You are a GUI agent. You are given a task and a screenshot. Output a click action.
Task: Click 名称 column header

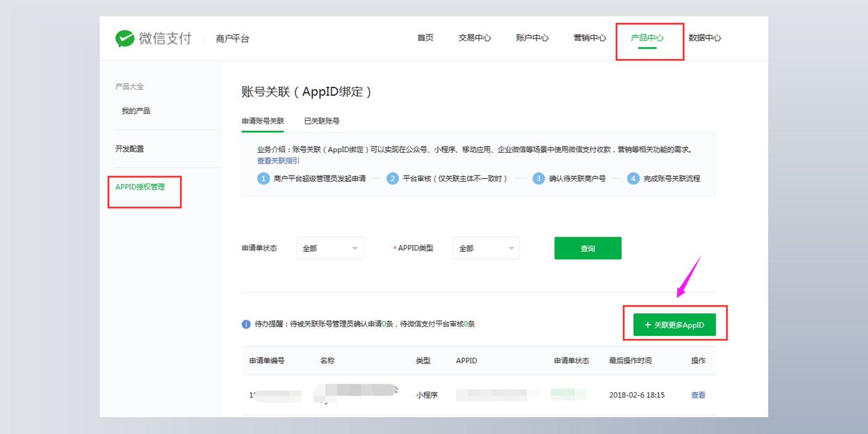pyautogui.click(x=327, y=361)
